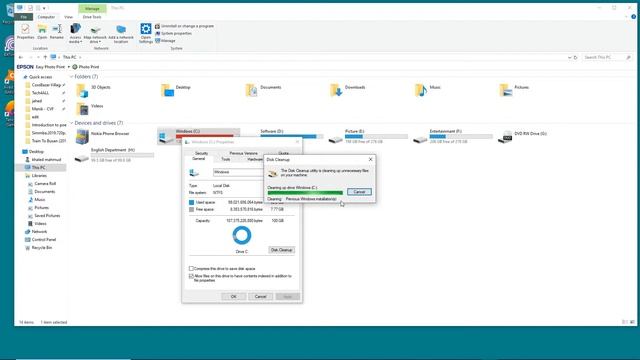Switch to the Drive Tools tab
The height and width of the screenshot is (360, 640).
pyautogui.click(x=92, y=17)
